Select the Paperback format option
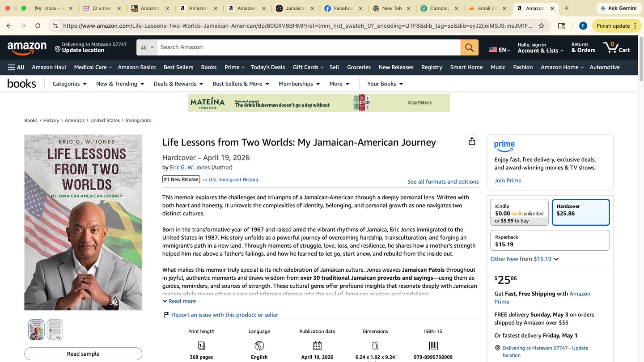Viewport: 644px width, 362px height. pos(550,240)
